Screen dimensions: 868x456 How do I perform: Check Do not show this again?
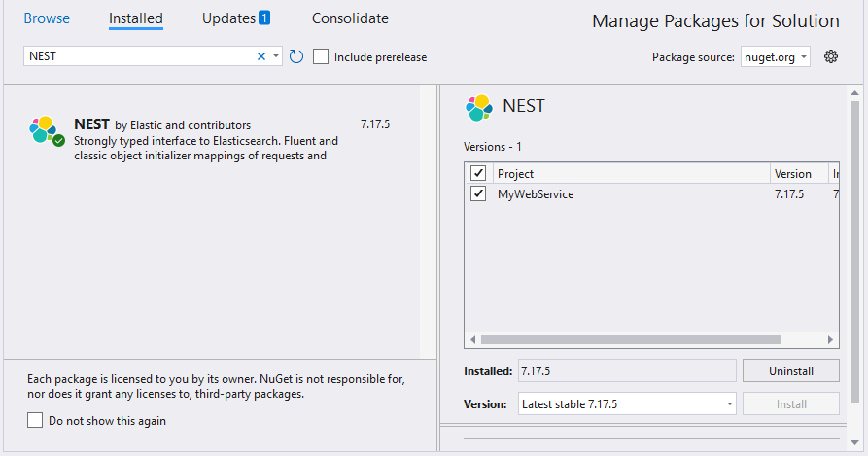pyautogui.click(x=36, y=421)
